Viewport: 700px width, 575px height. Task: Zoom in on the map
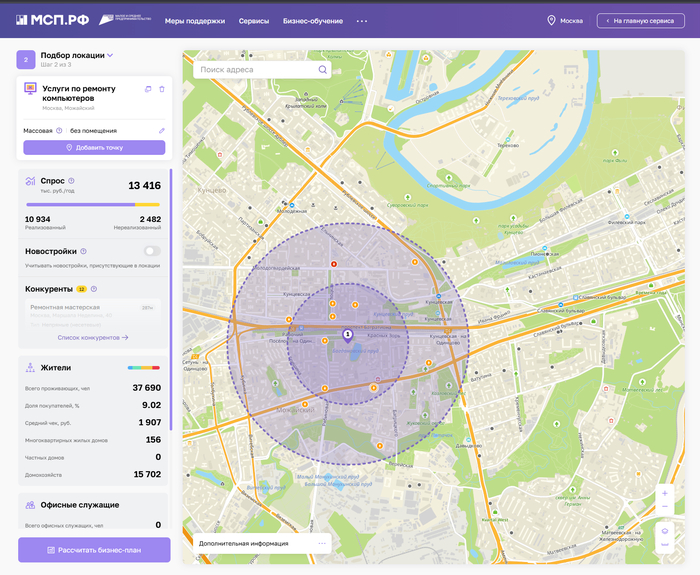pos(665,492)
